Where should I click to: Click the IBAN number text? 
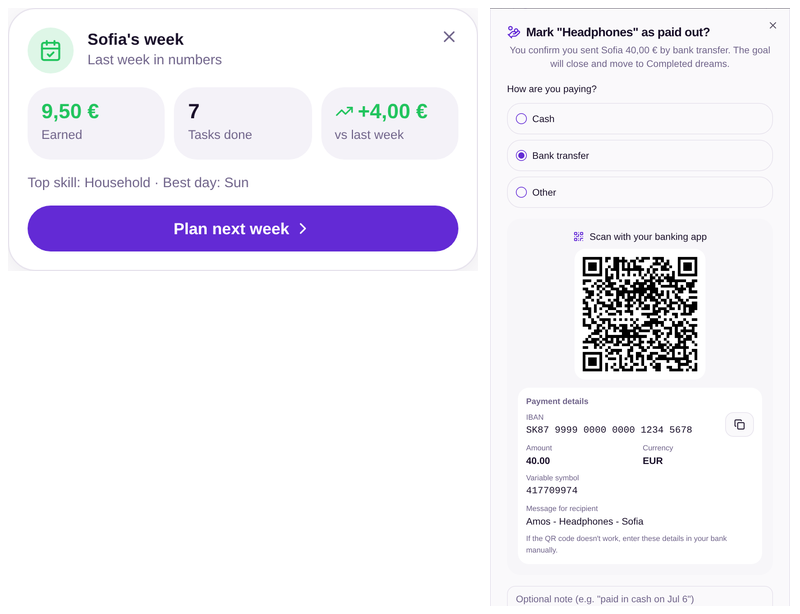point(609,430)
